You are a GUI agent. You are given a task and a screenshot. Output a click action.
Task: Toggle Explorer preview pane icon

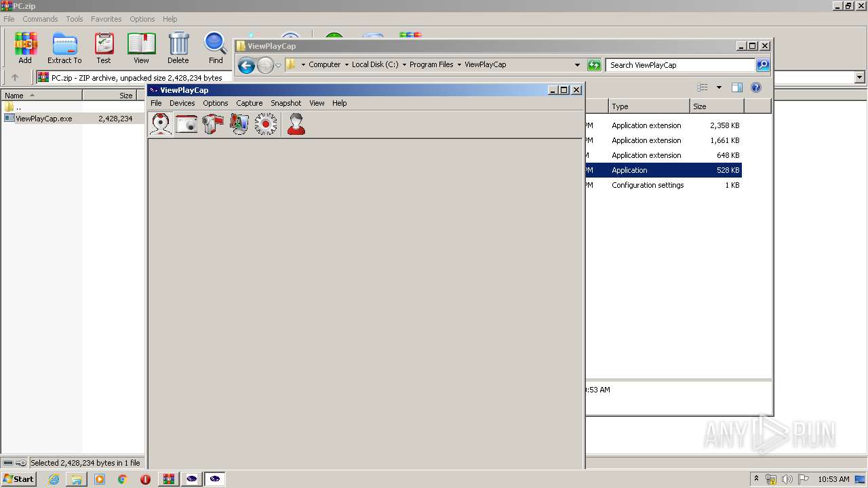coord(737,87)
